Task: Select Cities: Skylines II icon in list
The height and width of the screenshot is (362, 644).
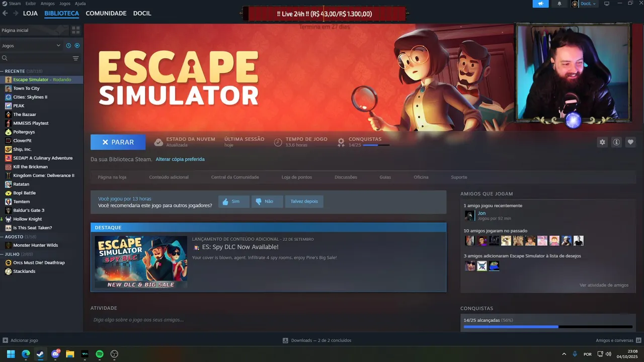Action: tap(9, 97)
